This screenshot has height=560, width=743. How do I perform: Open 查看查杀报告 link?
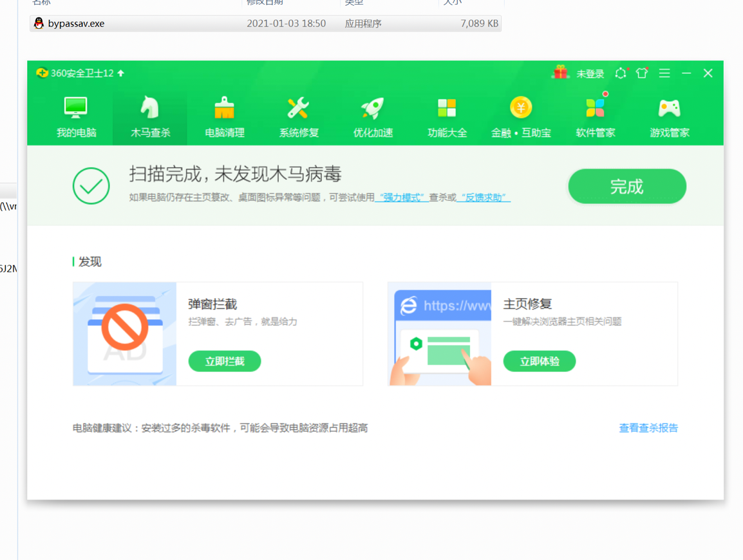648,428
